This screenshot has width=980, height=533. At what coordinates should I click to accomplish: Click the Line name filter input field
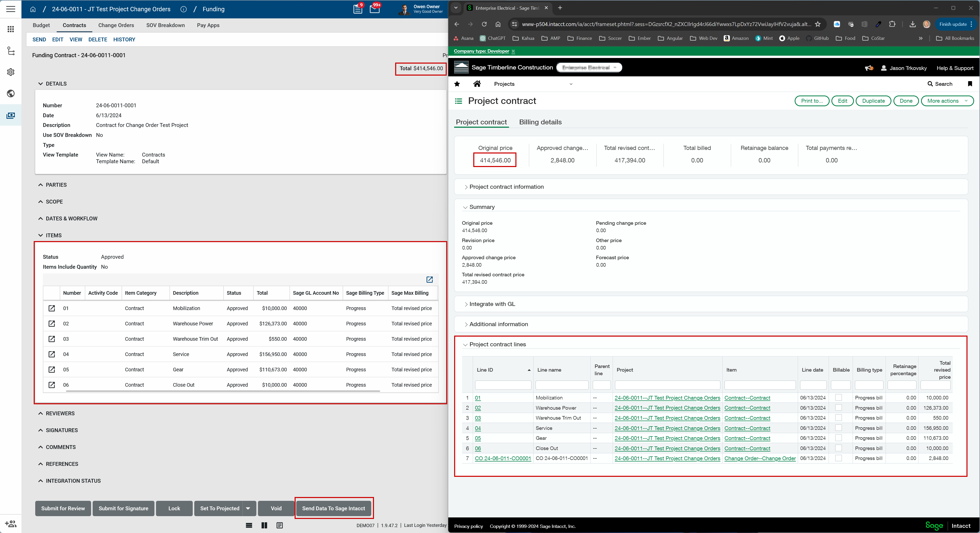(562, 385)
